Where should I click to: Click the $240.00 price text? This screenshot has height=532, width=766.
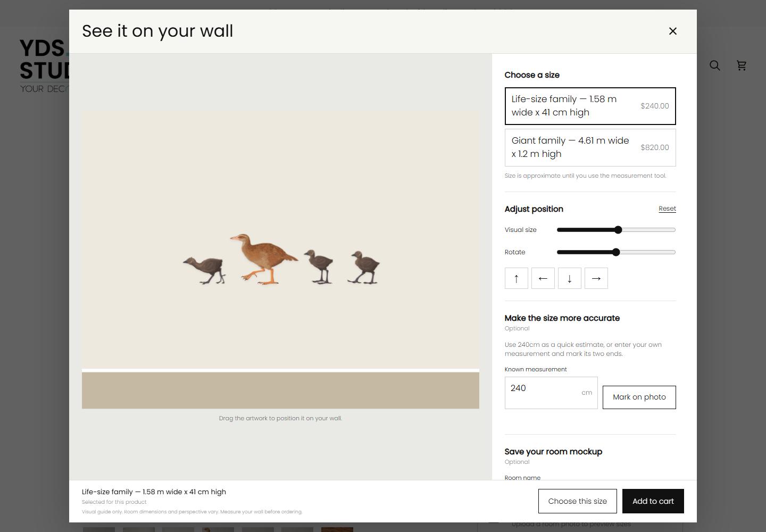point(655,106)
